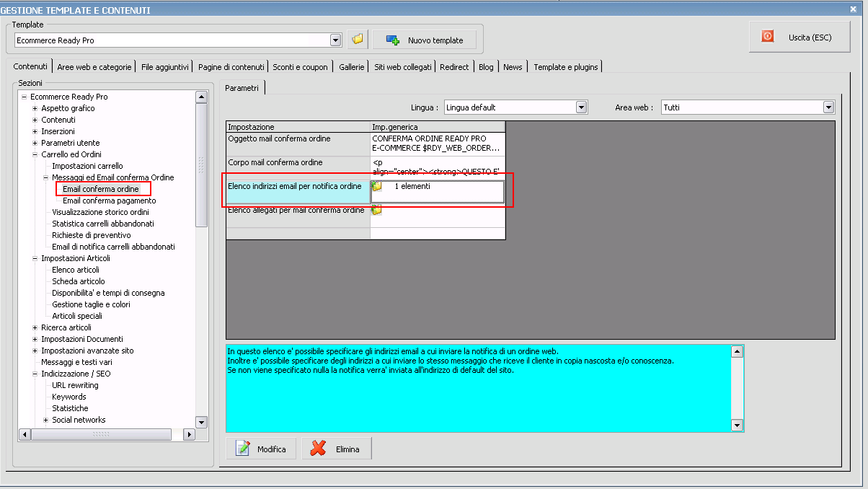Collapse the Impostazioni Articoli node
The width and height of the screenshot is (868, 489).
coord(35,258)
